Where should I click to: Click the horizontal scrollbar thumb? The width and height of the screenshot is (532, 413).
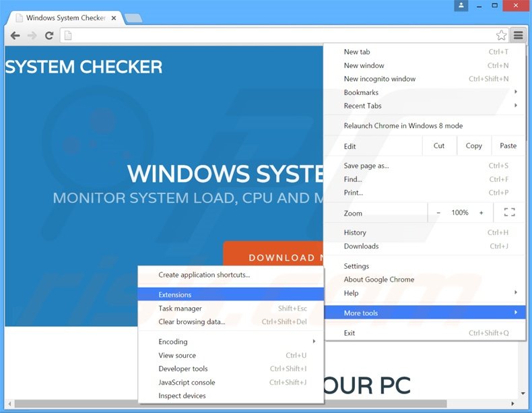(231, 404)
